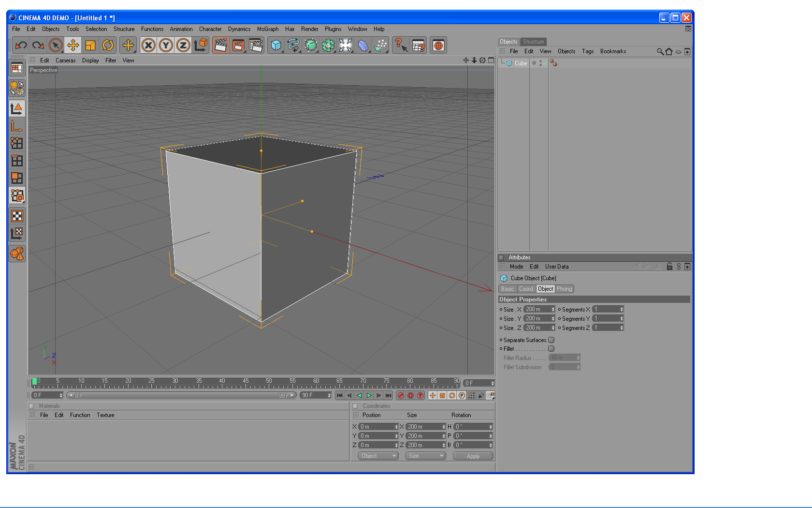The width and height of the screenshot is (812, 508).
Task: Enable the Fillet checkbox
Action: [x=551, y=349]
